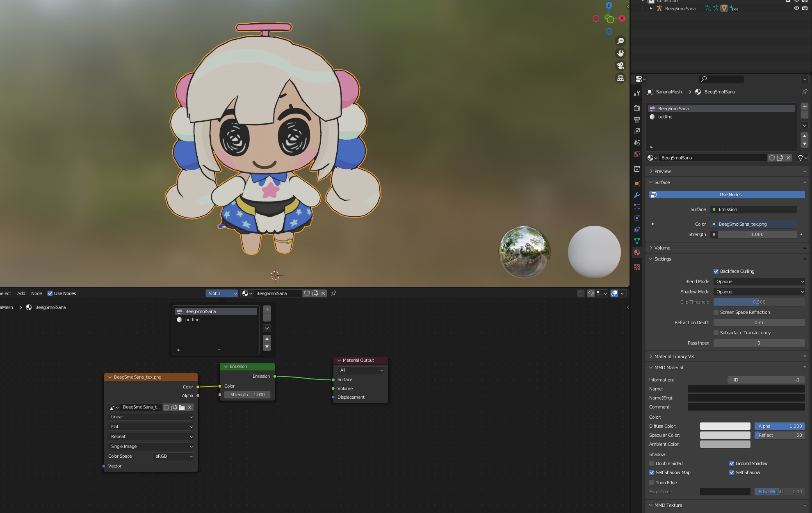Duplicate the BeegSmolSana material in properties
The image size is (812, 513).
(x=780, y=158)
